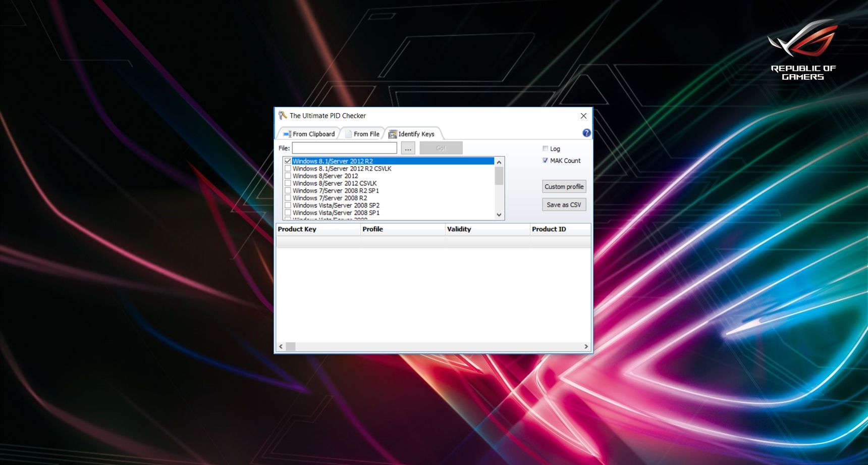The height and width of the screenshot is (465, 868).
Task: Click profile list scroll down arrow
Action: (x=499, y=215)
